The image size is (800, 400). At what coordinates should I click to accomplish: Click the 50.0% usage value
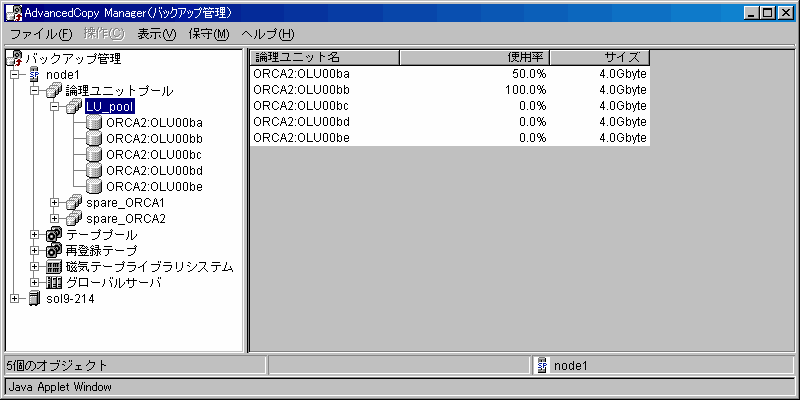pos(529,74)
